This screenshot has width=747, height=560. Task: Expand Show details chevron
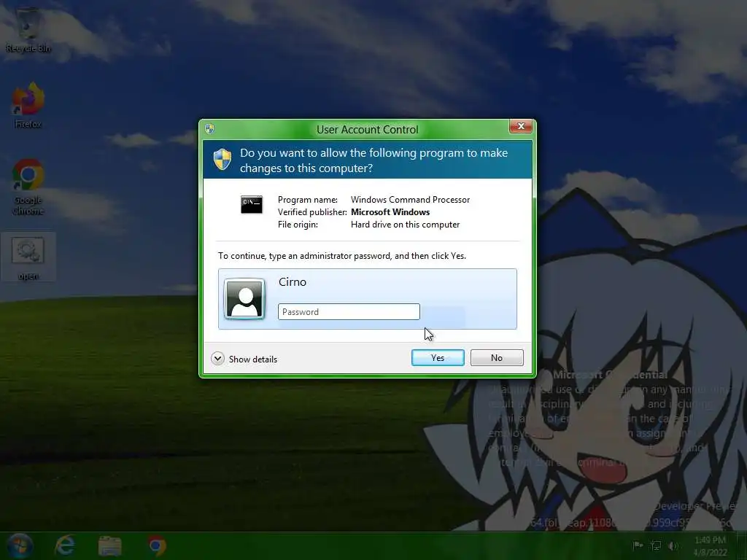[217, 359]
